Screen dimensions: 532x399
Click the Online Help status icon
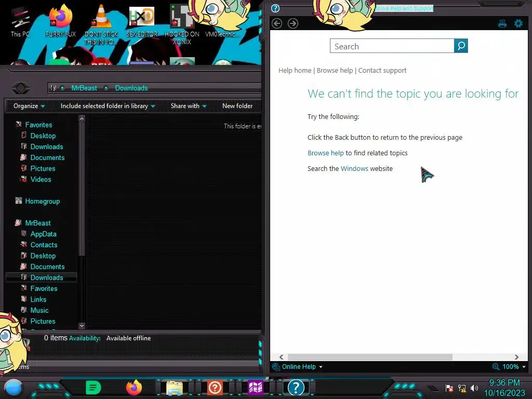coord(276,366)
